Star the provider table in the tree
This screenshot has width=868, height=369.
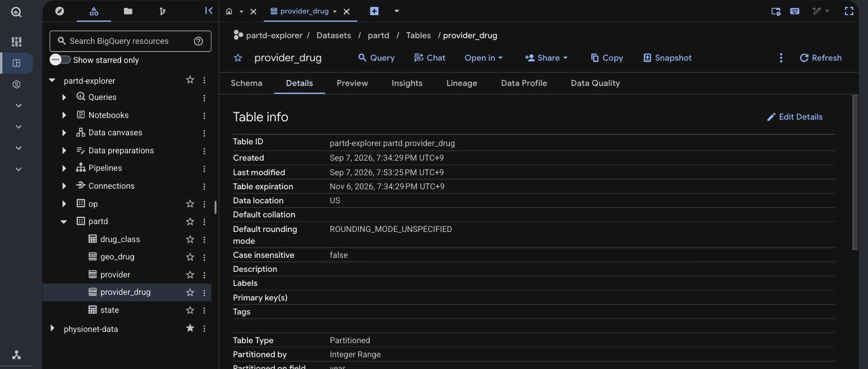point(190,275)
